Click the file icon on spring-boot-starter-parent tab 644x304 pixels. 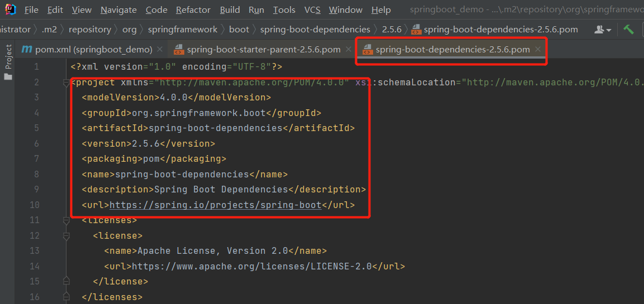click(179, 50)
